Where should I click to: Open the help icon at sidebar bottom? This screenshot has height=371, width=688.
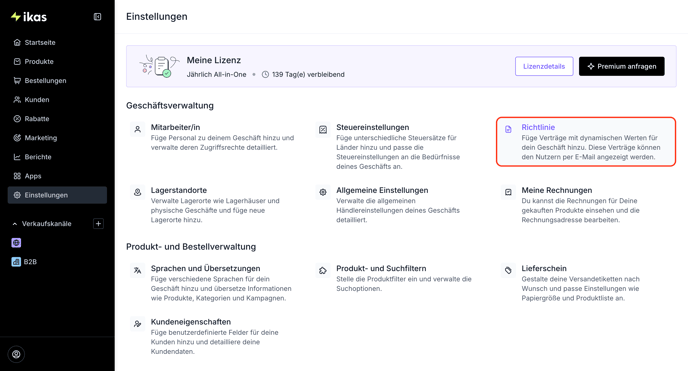[16, 354]
